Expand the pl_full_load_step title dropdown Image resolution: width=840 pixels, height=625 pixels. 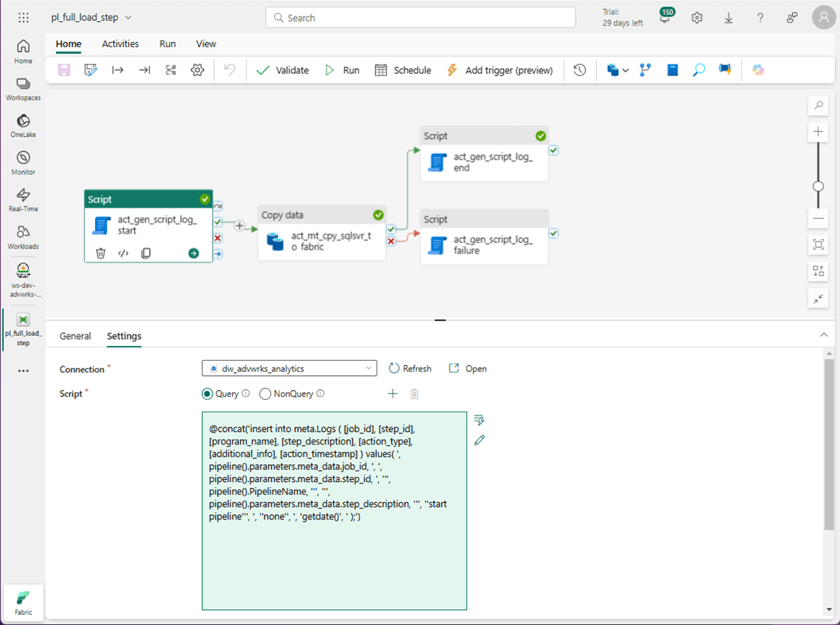(x=128, y=18)
